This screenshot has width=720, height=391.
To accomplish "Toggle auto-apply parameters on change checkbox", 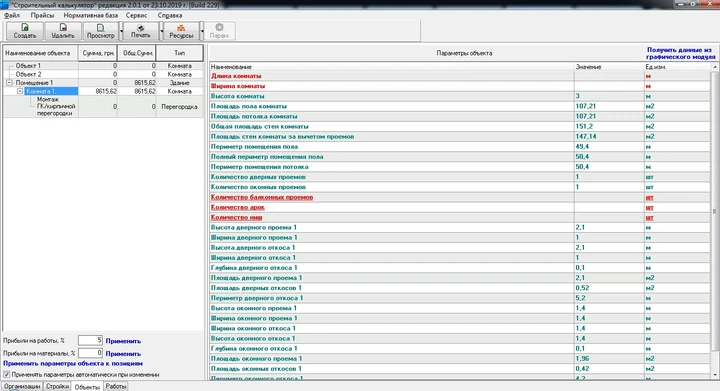I will 7,374.
